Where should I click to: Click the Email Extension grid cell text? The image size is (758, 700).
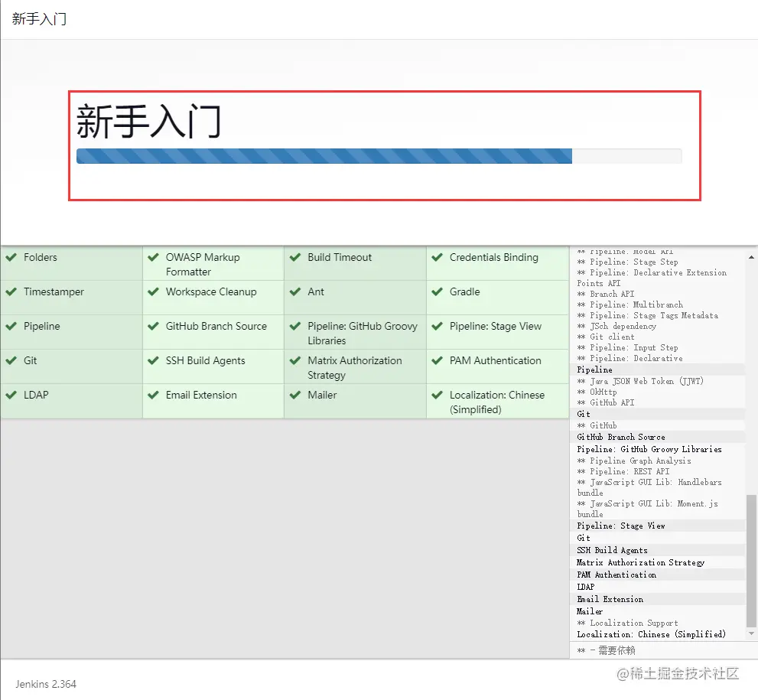(201, 395)
